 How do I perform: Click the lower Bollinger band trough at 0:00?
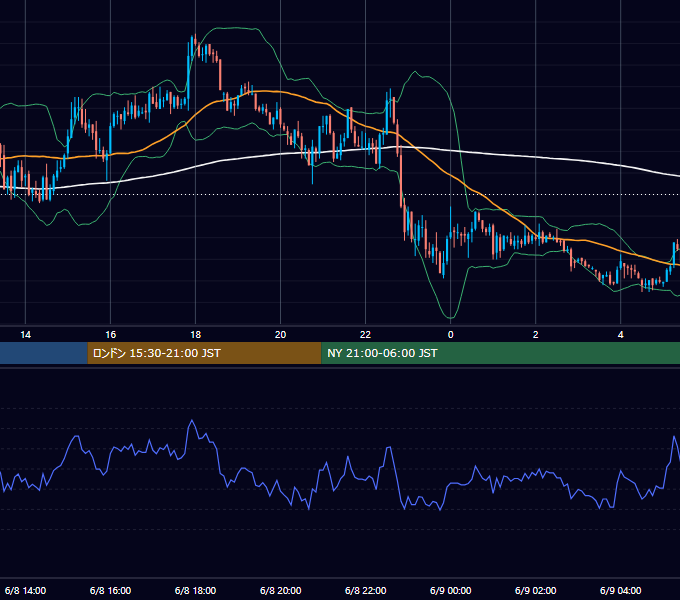click(x=450, y=317)
